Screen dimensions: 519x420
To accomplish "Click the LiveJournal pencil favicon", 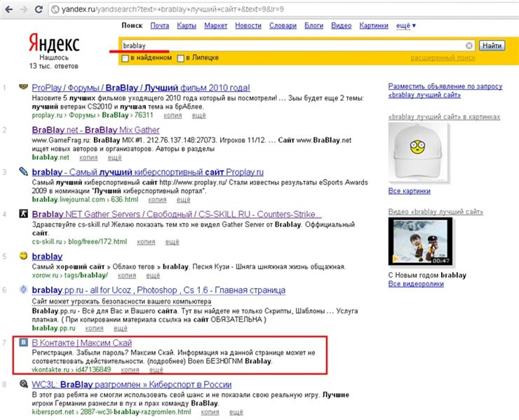I will pos(23,171).
